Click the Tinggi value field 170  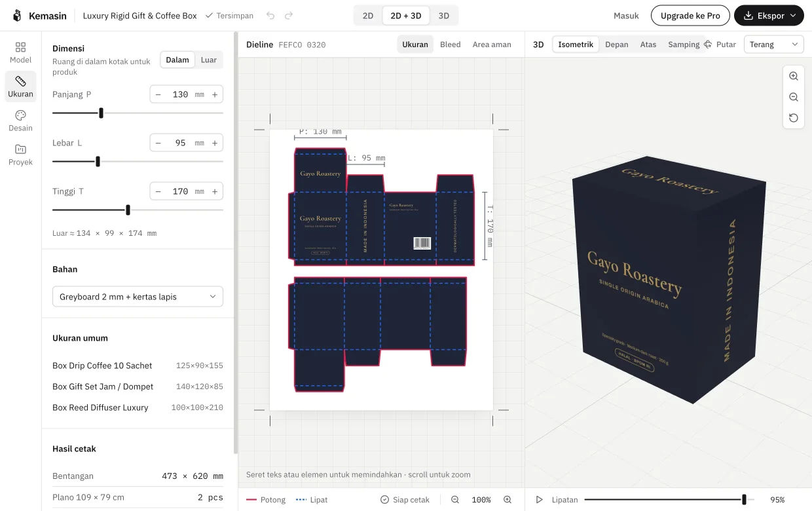click(180, 191)
